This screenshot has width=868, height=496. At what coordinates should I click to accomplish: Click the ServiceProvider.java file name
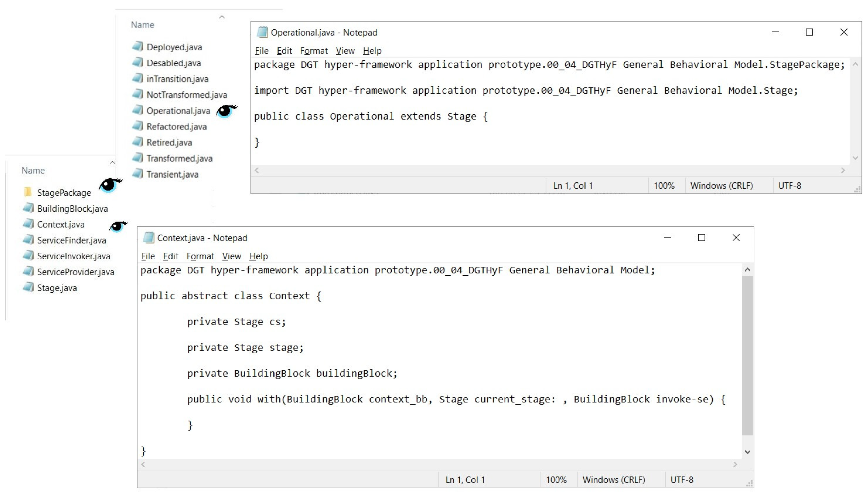(76, 272)
